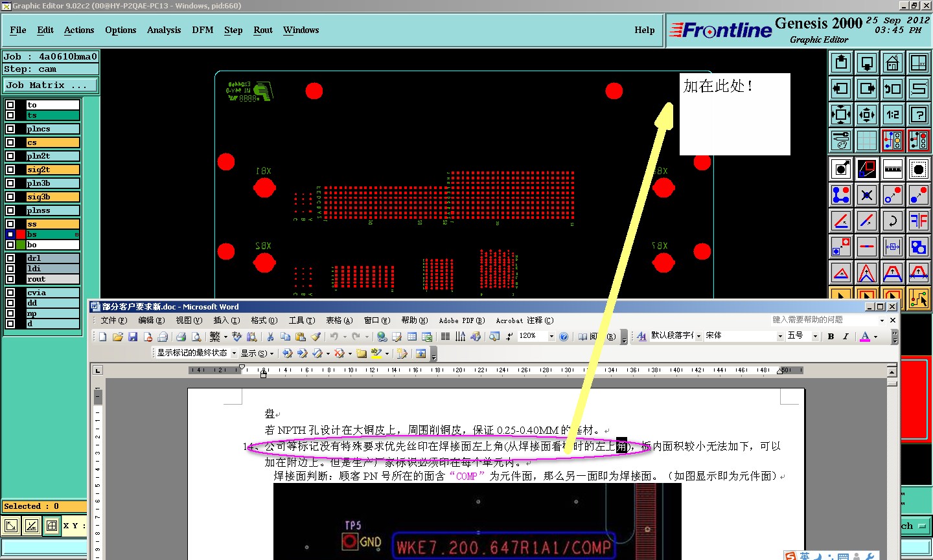Click the Open folder icon in Word toolbar

(x=117, y=337)
